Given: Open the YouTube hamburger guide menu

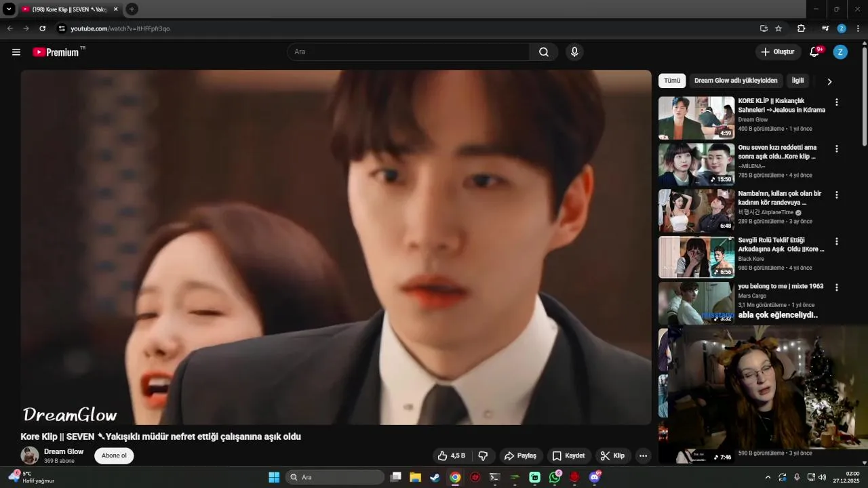Looking at the screenshot, I should 16,52.
